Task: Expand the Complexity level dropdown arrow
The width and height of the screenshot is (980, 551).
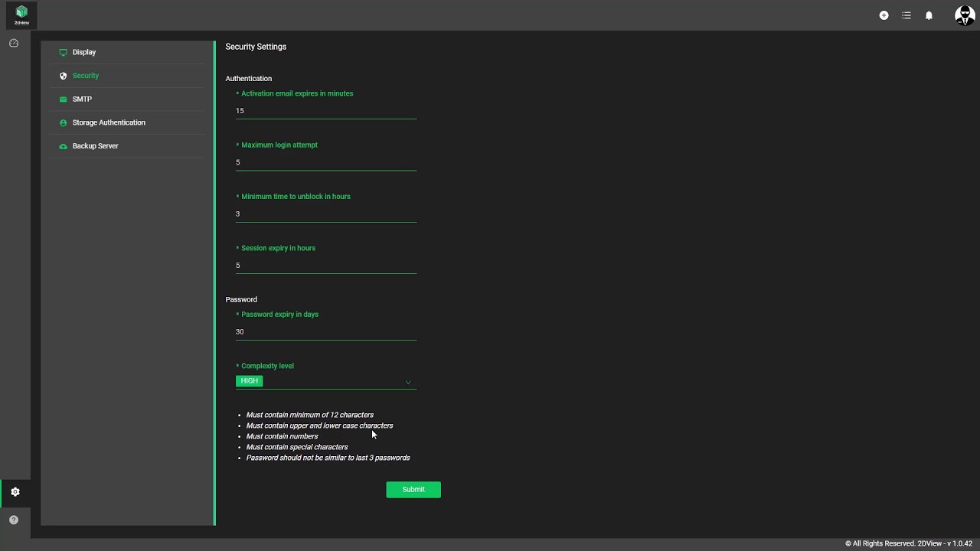Action: 408,382
